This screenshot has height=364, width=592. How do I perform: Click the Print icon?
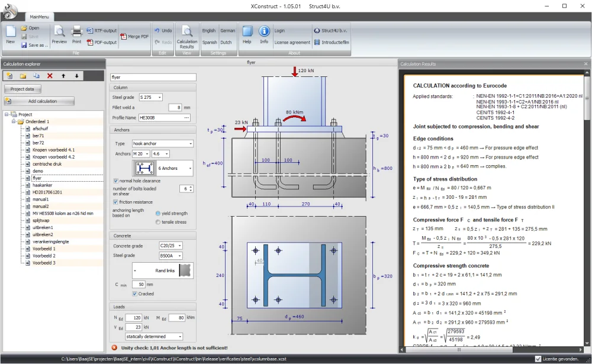click(76, 35)
